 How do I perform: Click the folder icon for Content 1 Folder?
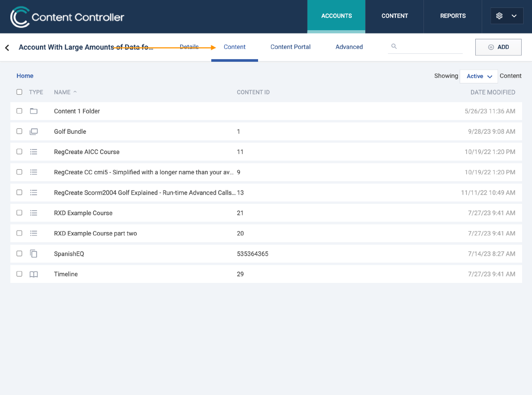point(34,111)
